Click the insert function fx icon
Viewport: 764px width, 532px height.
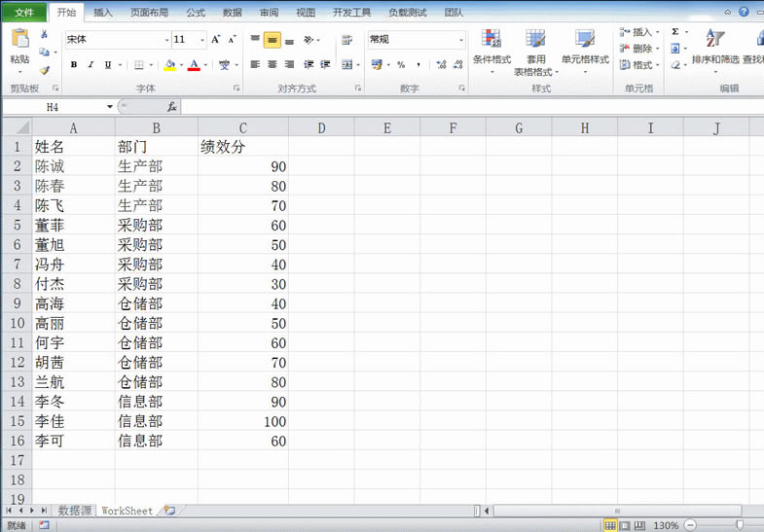tap(171, 107)
